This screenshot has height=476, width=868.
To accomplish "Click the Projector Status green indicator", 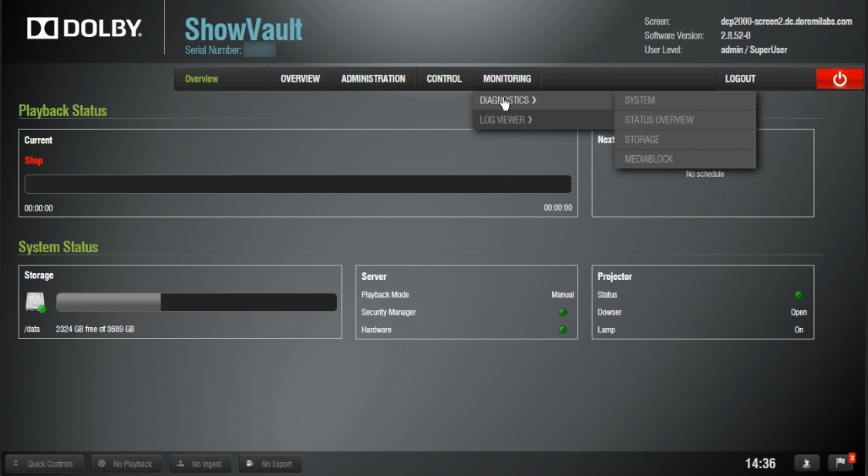I will [x=799, y=295].
